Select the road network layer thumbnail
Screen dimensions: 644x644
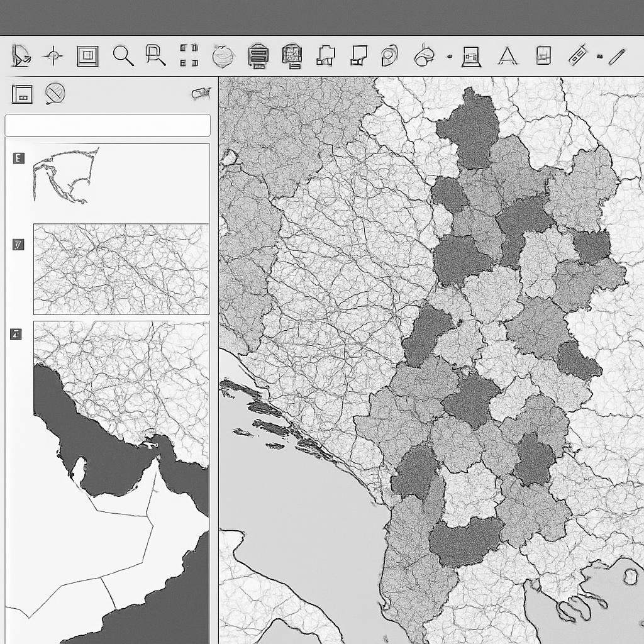121,269
